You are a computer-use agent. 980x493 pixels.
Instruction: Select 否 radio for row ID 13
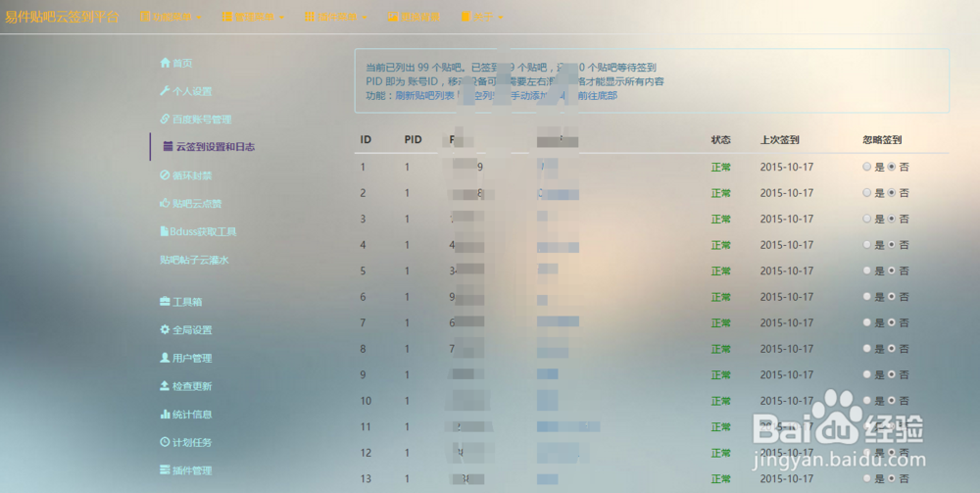point(891,478)
